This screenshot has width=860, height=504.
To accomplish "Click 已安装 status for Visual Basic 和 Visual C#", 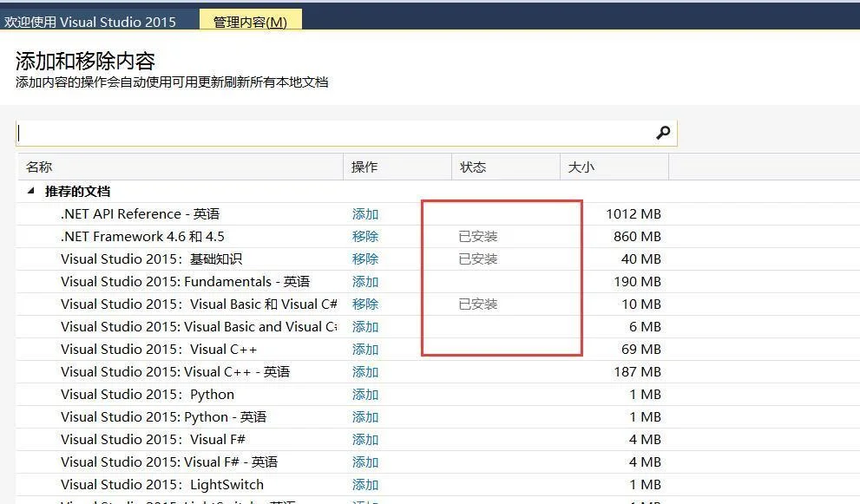I will [x=477, y=304].
